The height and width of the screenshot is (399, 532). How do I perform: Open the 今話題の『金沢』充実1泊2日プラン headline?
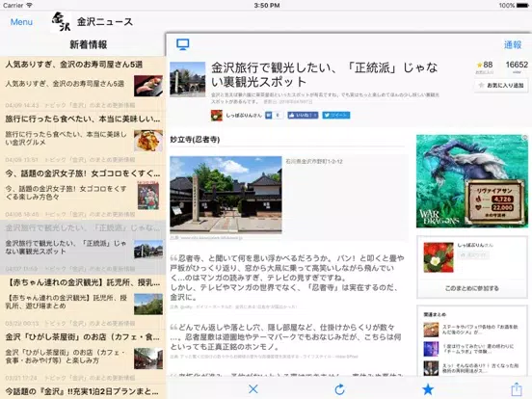pos(83,391)
